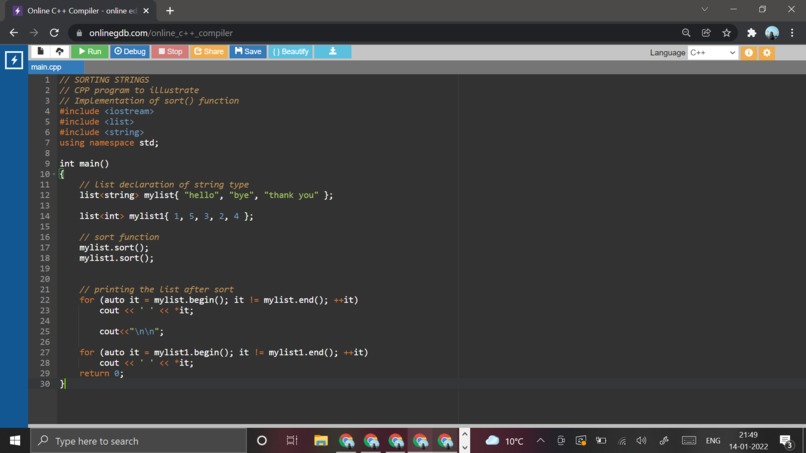
Task: Open Chrome profile avatar
Action: tap(772, 33)
